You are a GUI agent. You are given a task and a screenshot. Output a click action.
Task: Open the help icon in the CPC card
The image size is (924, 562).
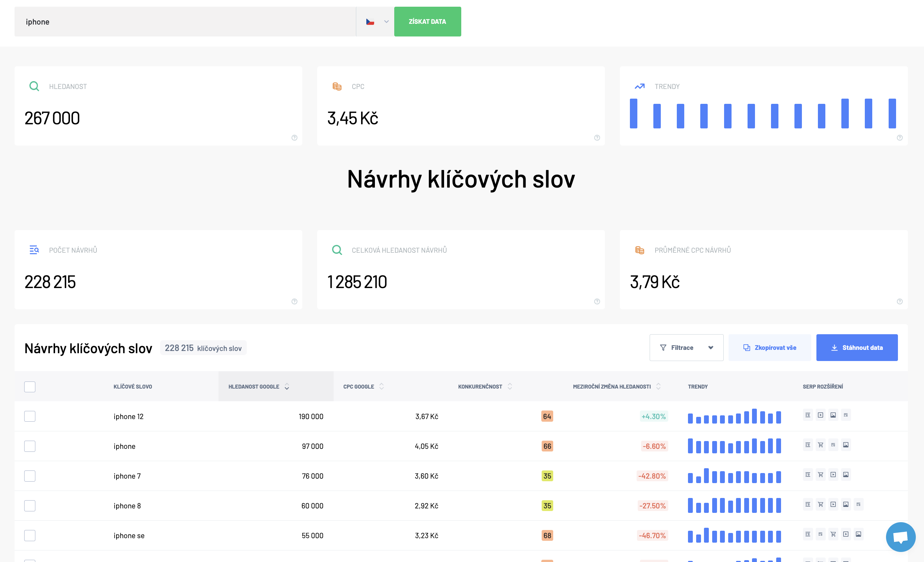click(x=597, y=138)
